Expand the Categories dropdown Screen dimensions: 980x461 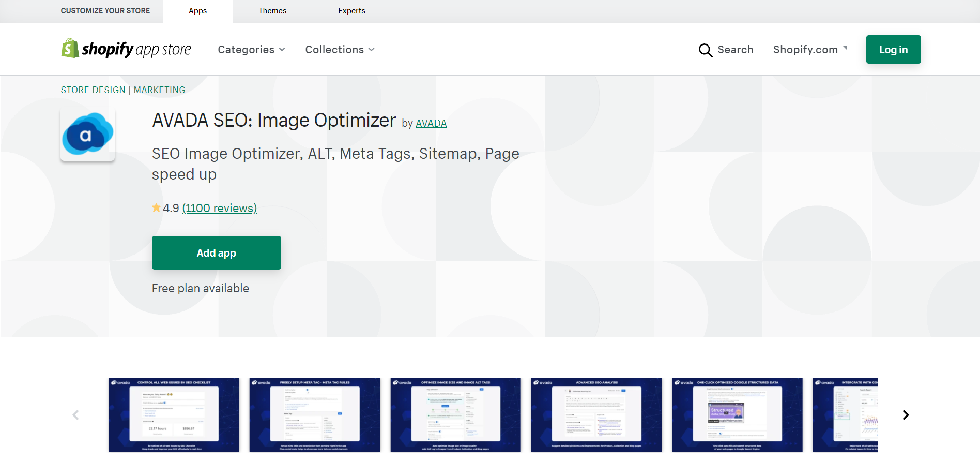[251, 50]
